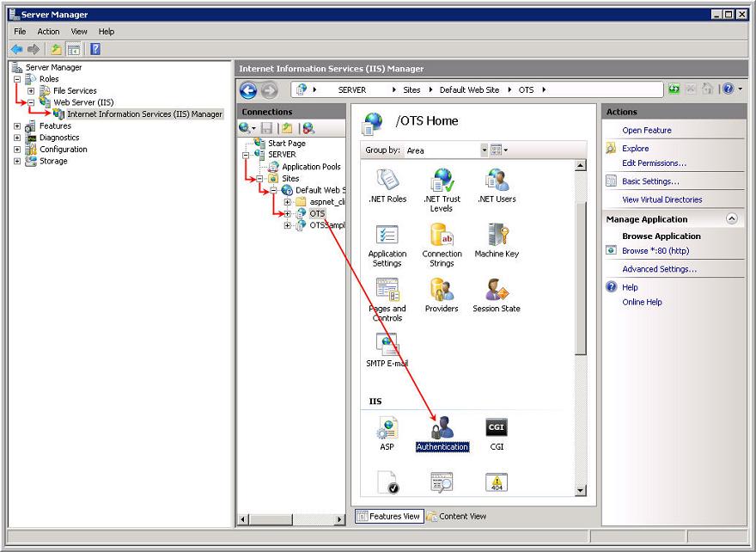
Task: Click the Explore action link
Action: pos(636,148)
